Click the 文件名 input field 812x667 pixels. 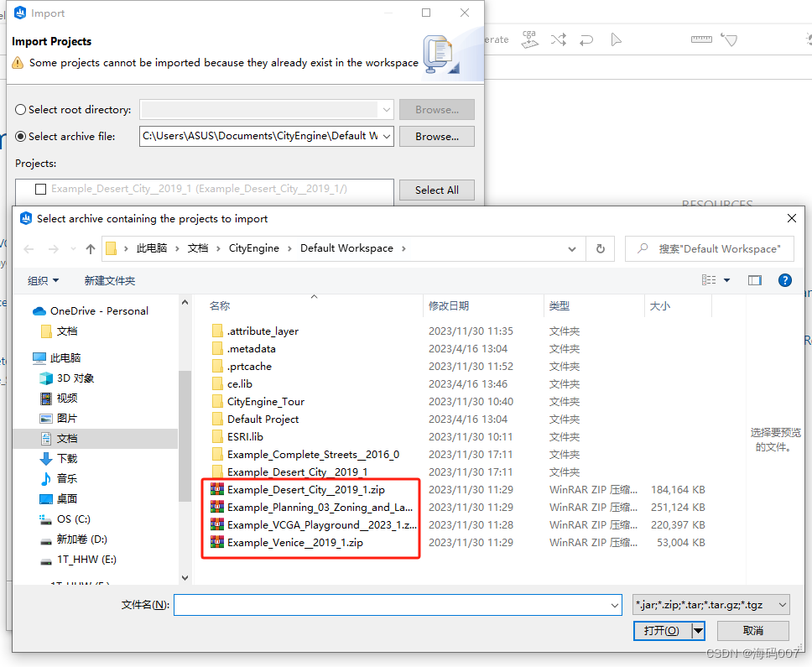point(398,605)
